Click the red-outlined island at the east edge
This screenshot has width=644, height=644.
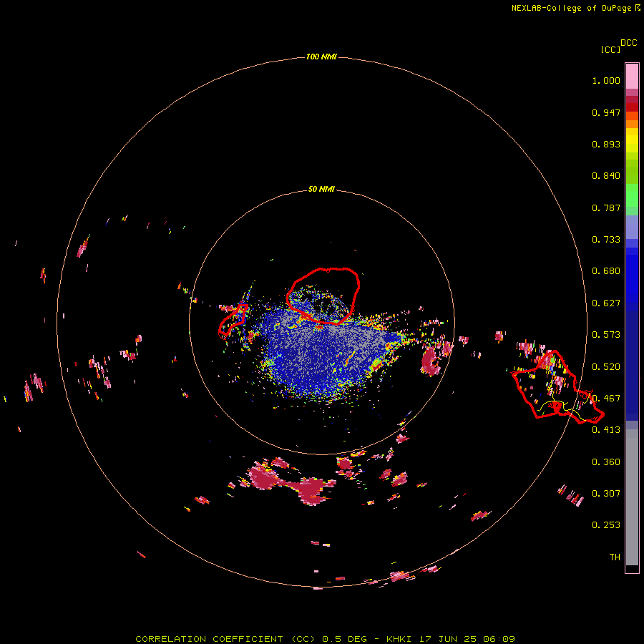click(x=557, y=387)
